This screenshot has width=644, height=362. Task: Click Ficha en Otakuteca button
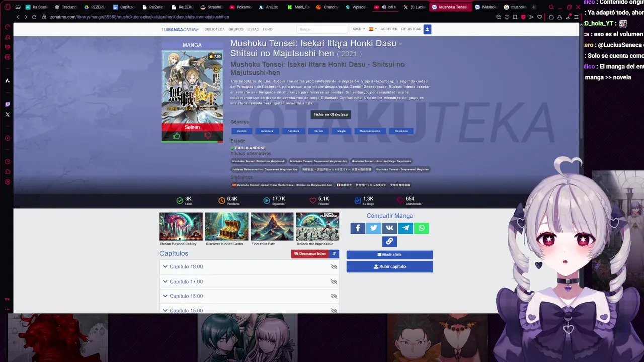331,114
